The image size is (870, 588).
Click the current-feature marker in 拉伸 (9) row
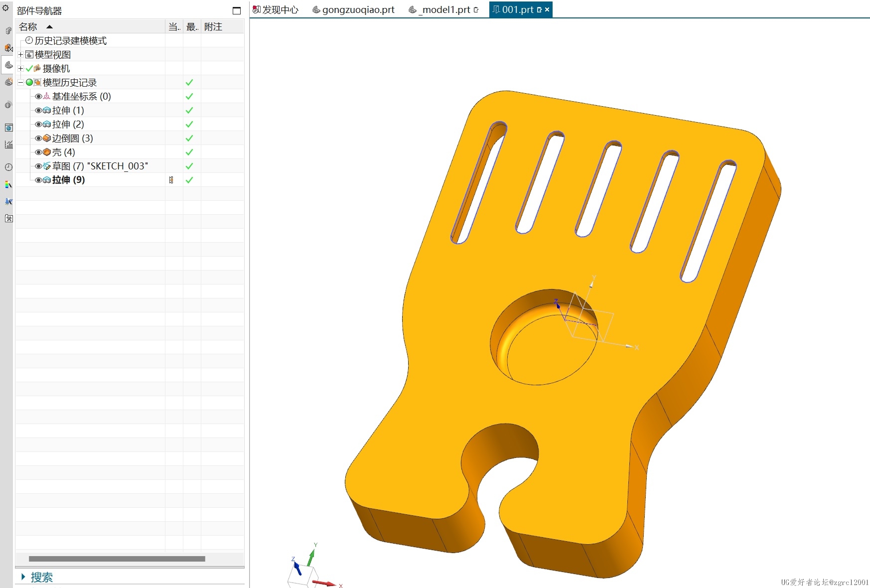[x=171, y=180]
